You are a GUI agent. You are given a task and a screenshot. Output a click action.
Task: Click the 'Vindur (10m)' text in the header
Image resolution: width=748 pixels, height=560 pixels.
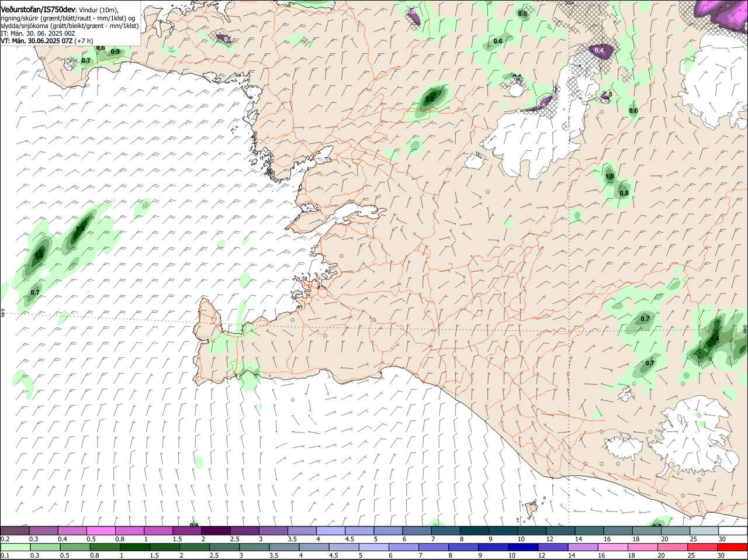[98, 11]
